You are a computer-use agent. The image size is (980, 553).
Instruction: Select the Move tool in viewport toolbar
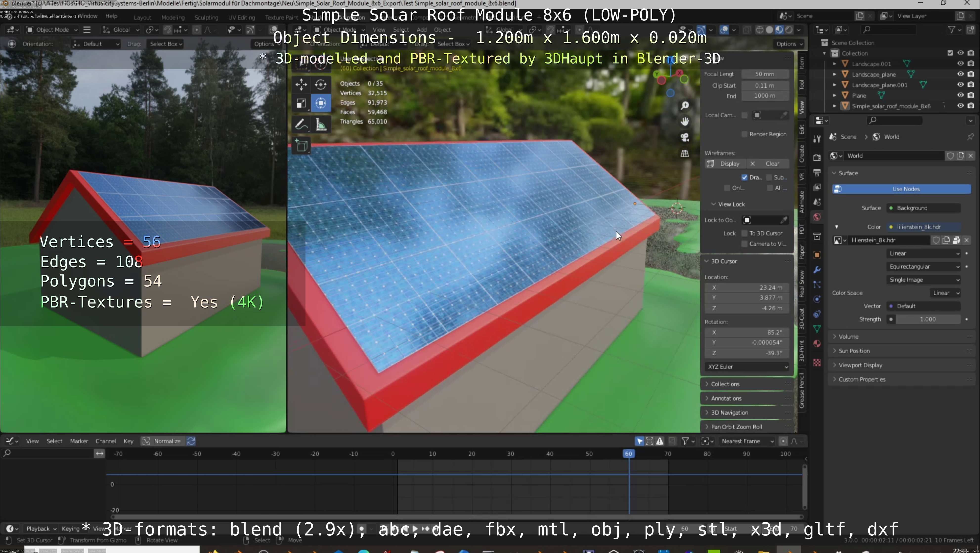pyautogui.click(x=301, y=84)
